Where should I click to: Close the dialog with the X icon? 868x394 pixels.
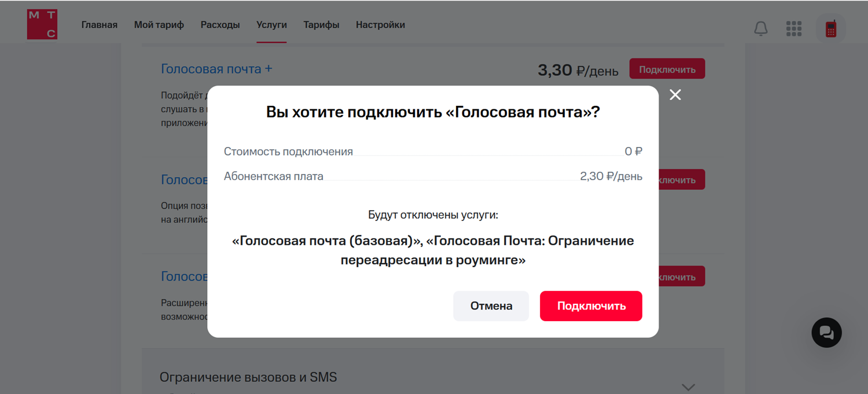click(x=675, y=95)
